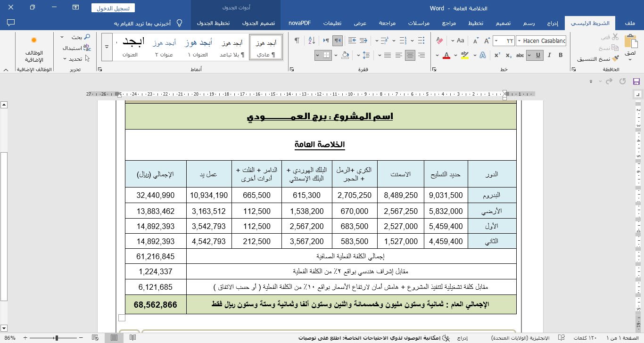Expand the Styles gallery more arrow
The image size is (644, 343).
click(x=107, y=47)
